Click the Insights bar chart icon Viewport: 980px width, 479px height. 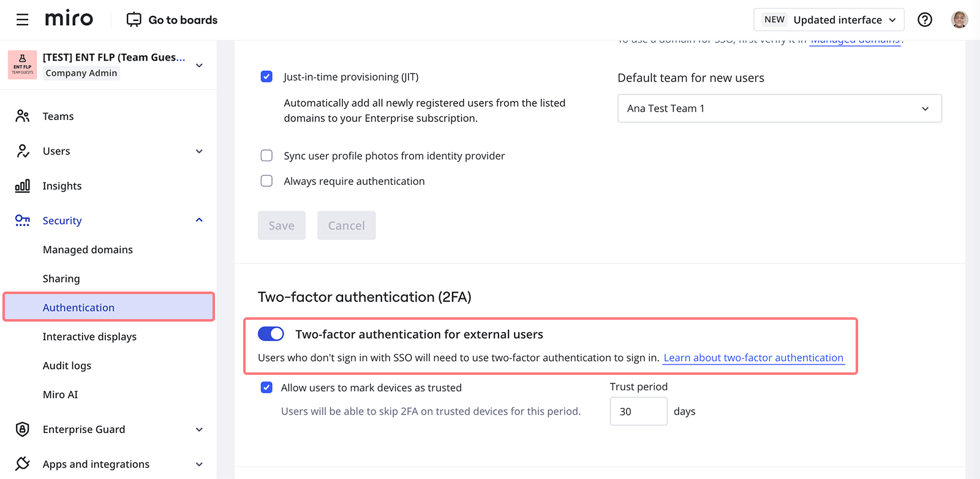(x=23, y=186)
